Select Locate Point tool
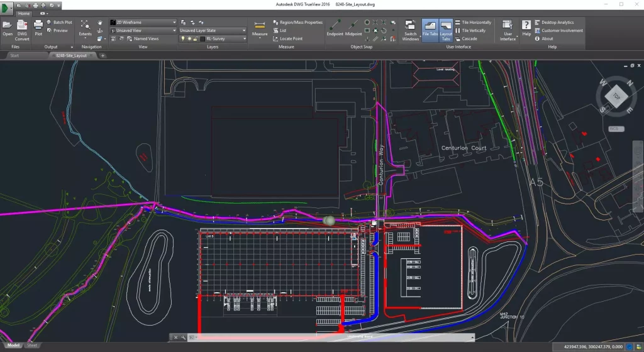Image resolution: width=644 pixels, height=352 pixels. click(287, 38)
